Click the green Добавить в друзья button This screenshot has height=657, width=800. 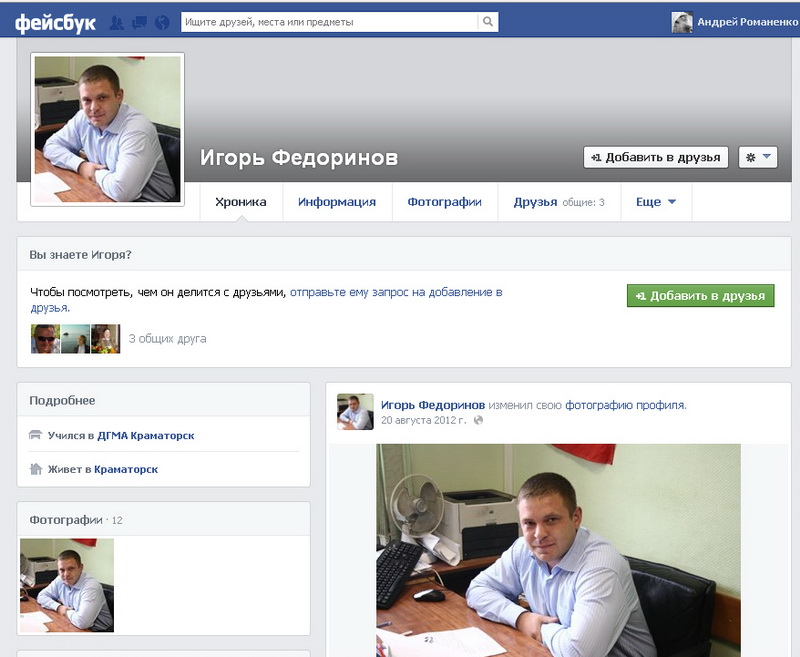[x=700, y=296]
